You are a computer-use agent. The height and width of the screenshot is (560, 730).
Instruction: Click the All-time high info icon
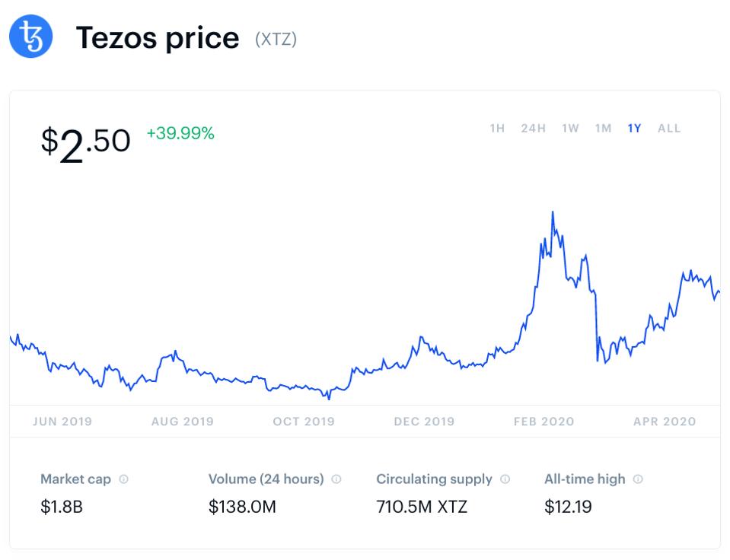(638, 479)
